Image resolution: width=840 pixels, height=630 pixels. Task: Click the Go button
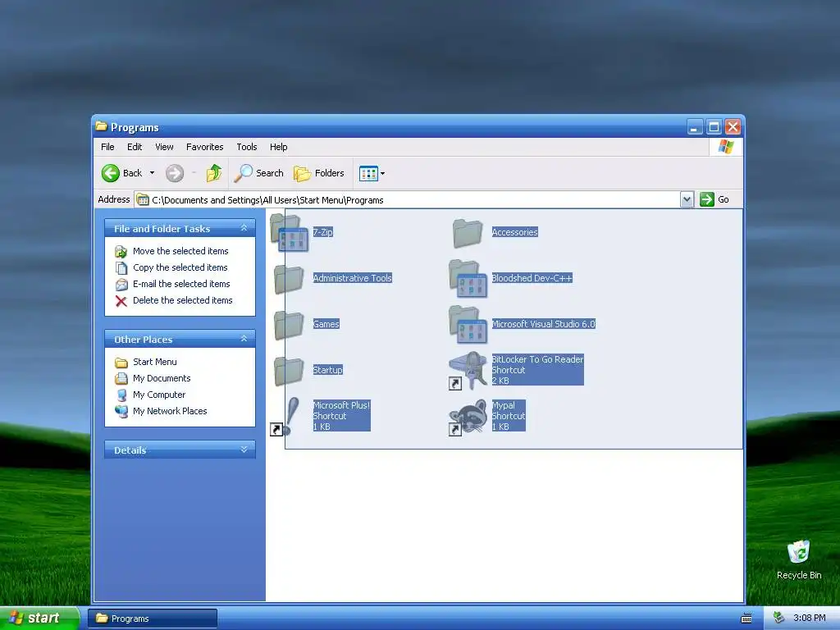point(714,199)
